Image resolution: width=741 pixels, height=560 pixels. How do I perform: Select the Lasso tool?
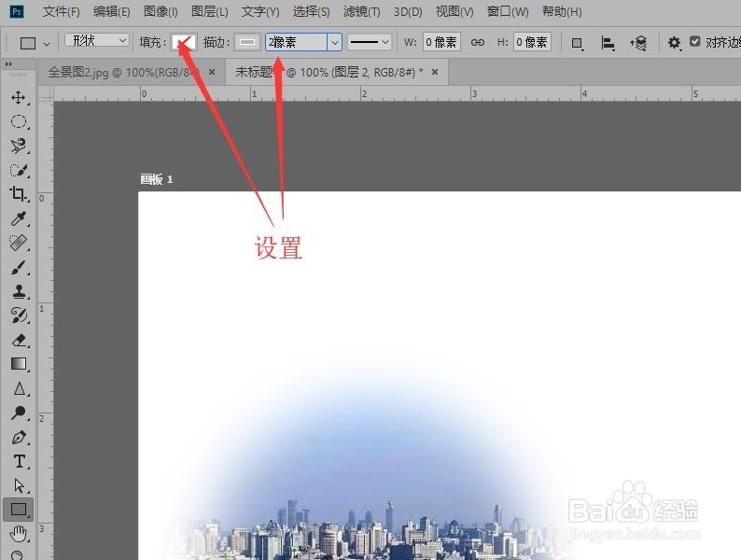tap(19, 146)
